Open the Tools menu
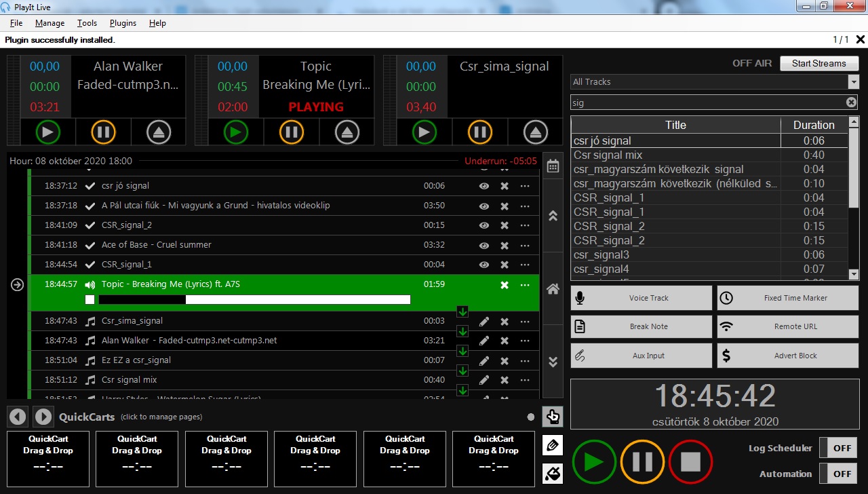The width and height of the screenshot is (868, 494). (x=87, y=23)
